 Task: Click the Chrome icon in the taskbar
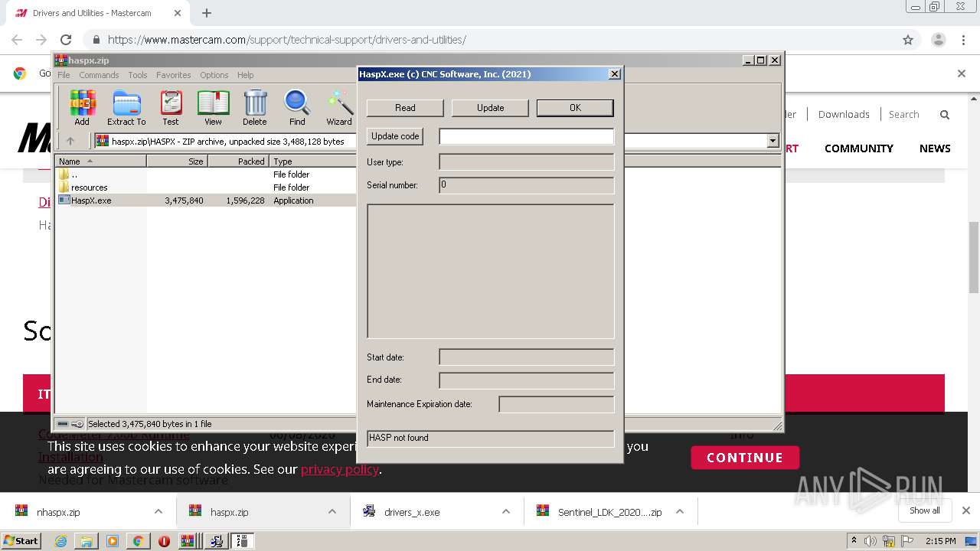[138, 541]
